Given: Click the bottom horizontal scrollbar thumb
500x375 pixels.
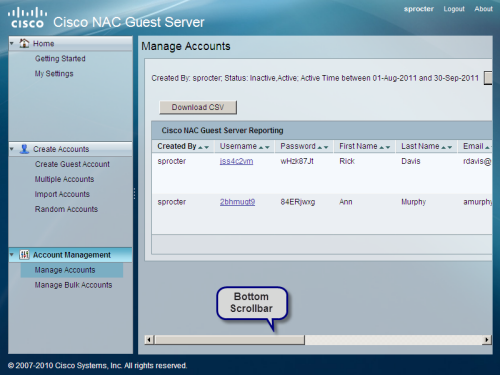Looking at the screenshot, I should [x=229, y=340].
